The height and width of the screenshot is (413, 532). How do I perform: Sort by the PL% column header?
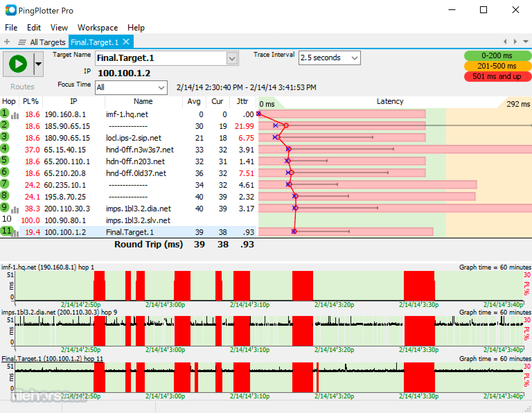(31, 101)
